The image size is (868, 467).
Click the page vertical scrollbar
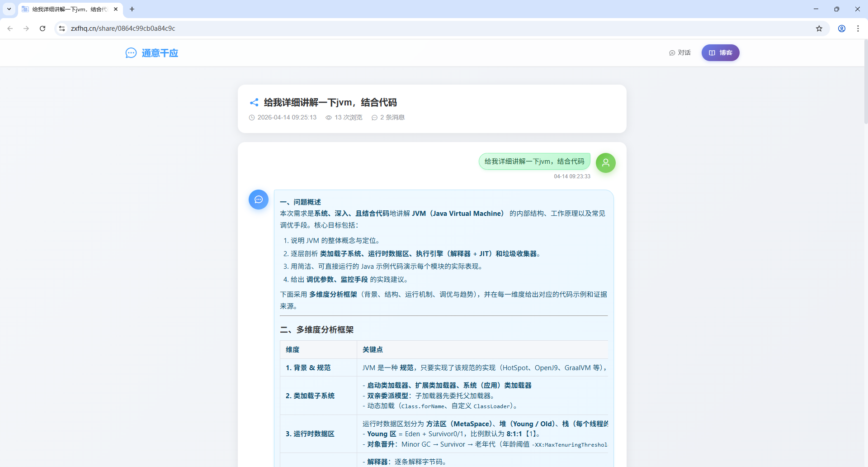[x=865, y=81]
